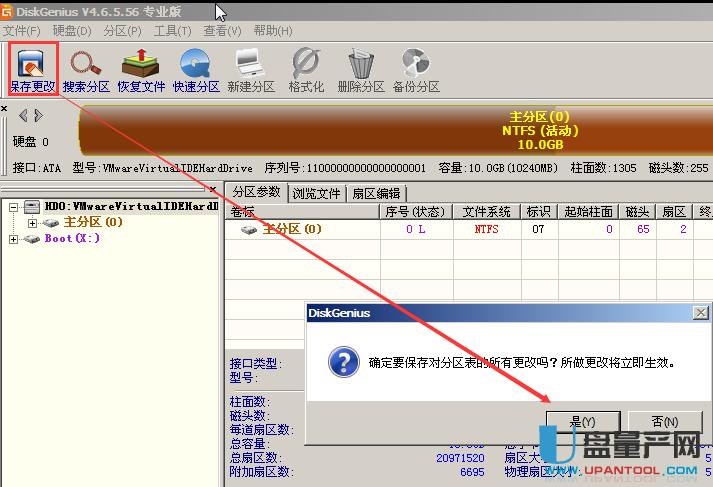Click the 接口类型 label in details
The width and height of the screenshot is (713, 487).
256,363
